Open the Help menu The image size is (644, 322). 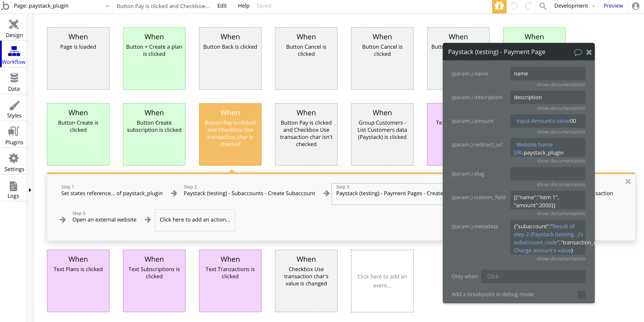point(244,6)
